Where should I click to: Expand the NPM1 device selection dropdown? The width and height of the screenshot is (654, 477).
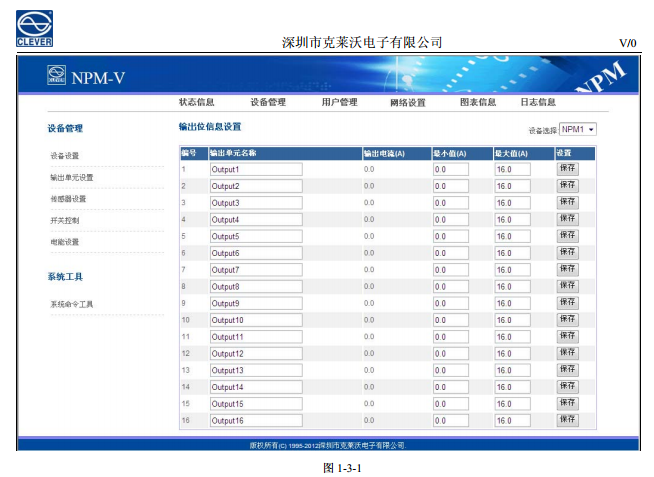tap(578, 129)
